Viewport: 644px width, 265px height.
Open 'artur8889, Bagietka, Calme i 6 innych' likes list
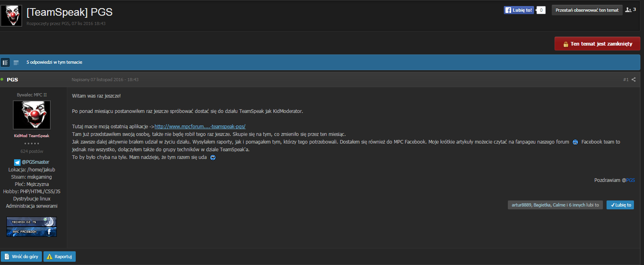(x=555, y=205)
